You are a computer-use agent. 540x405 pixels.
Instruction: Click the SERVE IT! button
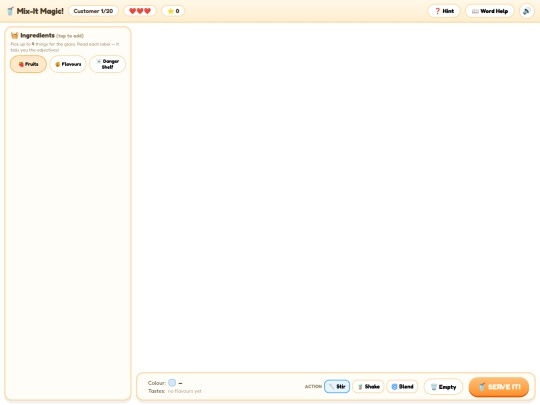[x=499, y=387]
